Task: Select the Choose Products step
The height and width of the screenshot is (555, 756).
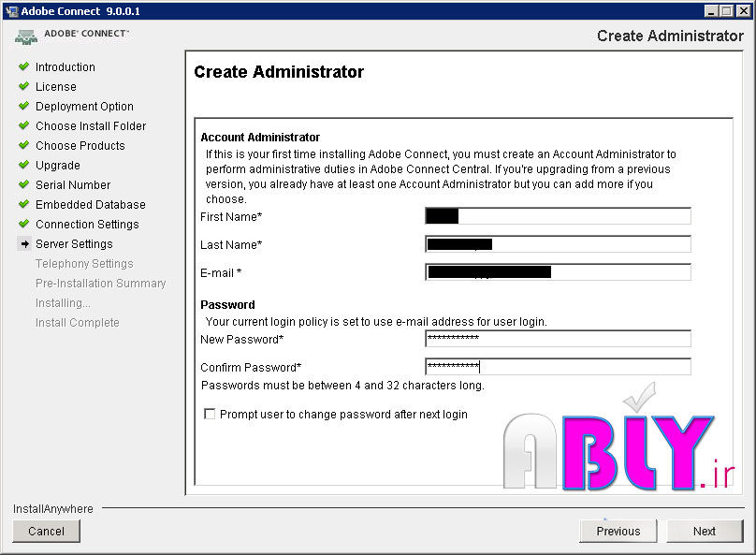Action: tap(80, 146)
